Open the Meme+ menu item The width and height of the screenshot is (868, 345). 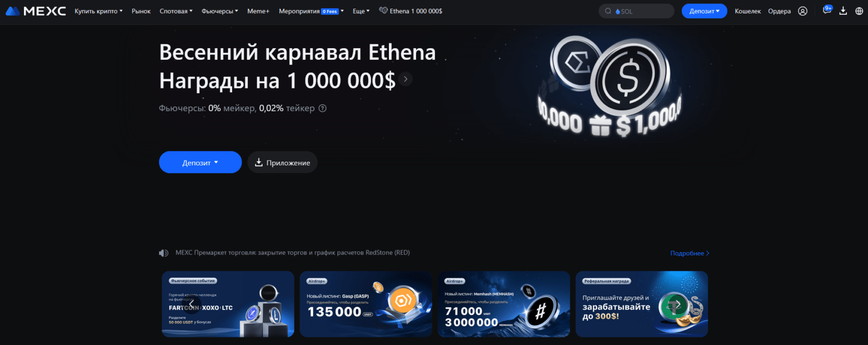click(258, 11)
